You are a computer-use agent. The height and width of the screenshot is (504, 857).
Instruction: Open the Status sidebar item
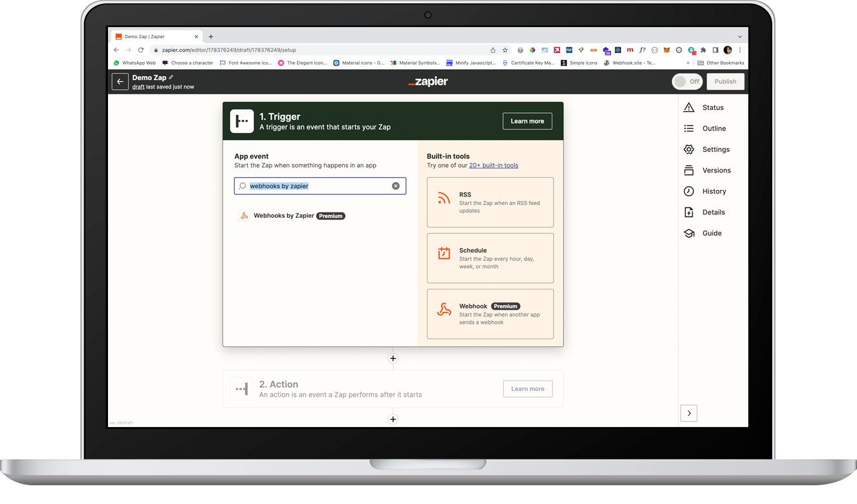tap(713, 107)
